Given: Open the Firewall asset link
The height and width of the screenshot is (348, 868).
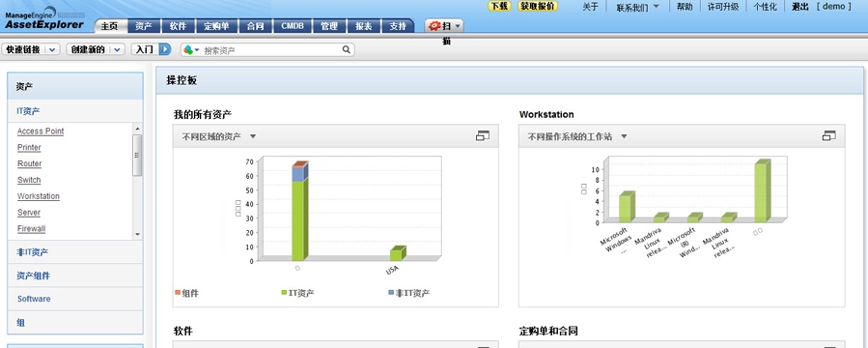Looking at the screenshot, I should point(31,229).
